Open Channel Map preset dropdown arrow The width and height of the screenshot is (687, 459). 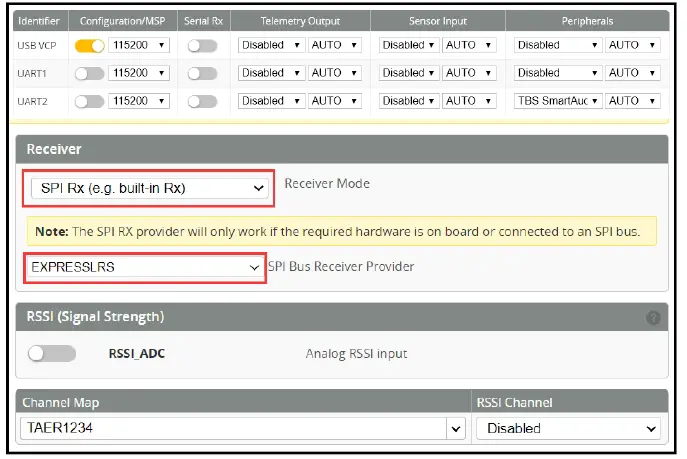click(x=456, y=428)
